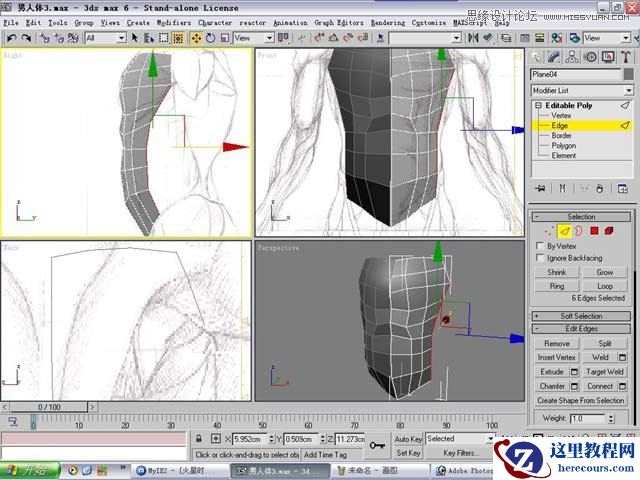640x480 pixels.
Task: Click the Chamfer button
Action: click(552, 386)
